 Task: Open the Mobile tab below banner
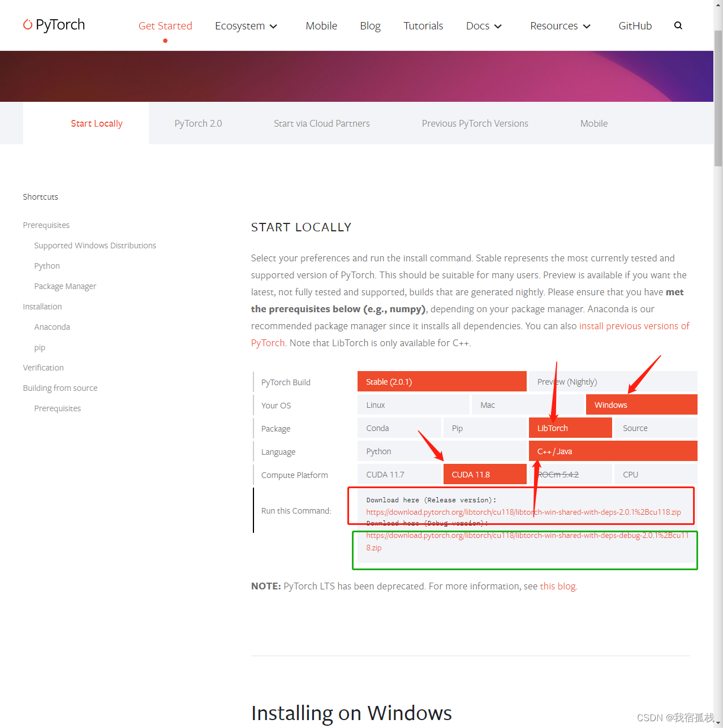pos(594,123)
